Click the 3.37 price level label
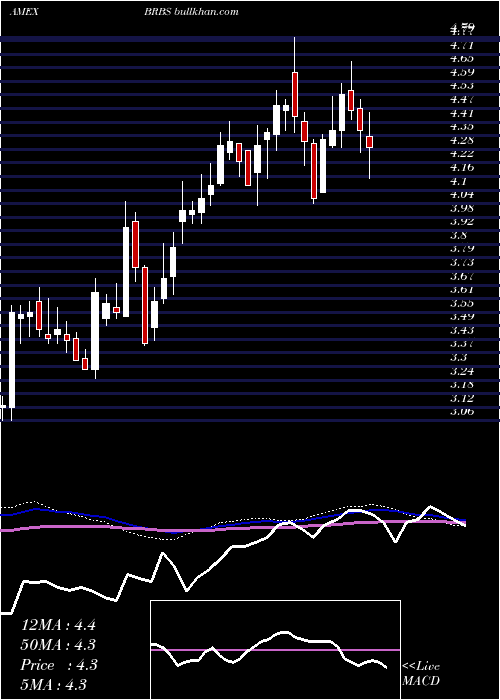Viewport: 500px width, 700px height. point(462,344)
